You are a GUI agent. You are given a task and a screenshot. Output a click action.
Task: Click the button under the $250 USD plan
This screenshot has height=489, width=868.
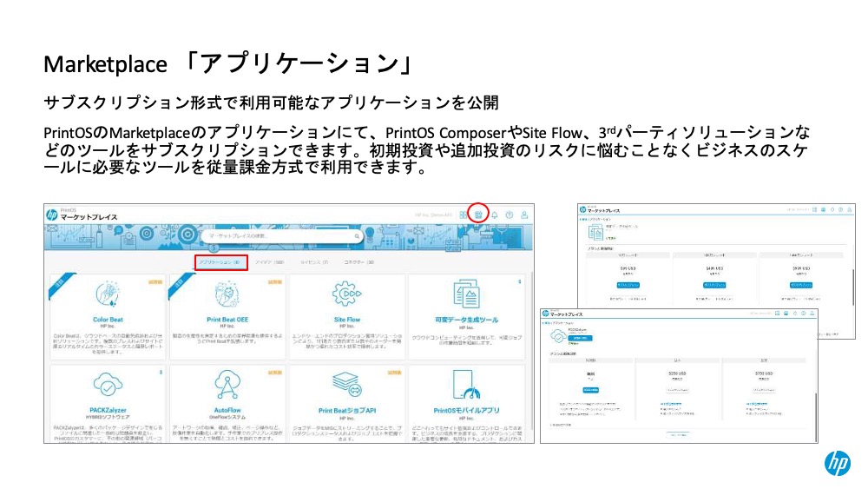coord(677,390)
